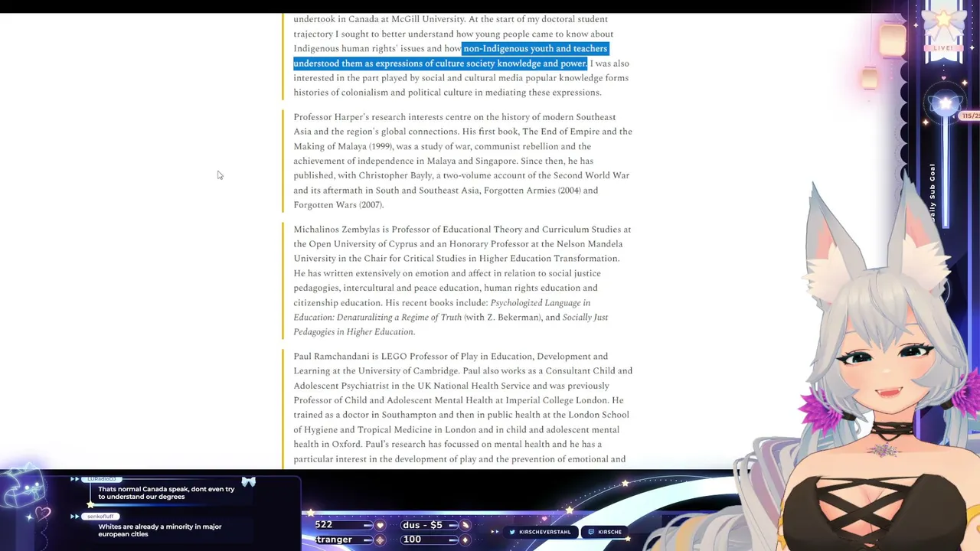Click 'McGill University' in the first paragraph
The height and width of the screenshot is (551, 980).
[427, 19]
